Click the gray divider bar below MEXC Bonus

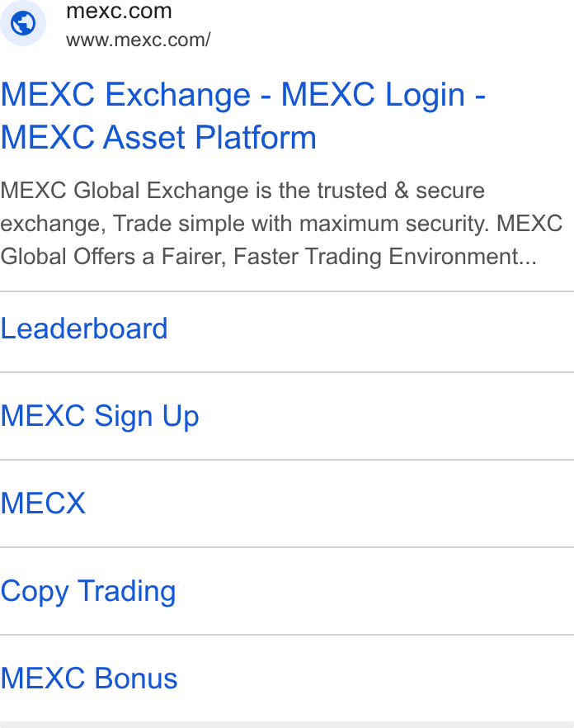click(x=287, y=725)
